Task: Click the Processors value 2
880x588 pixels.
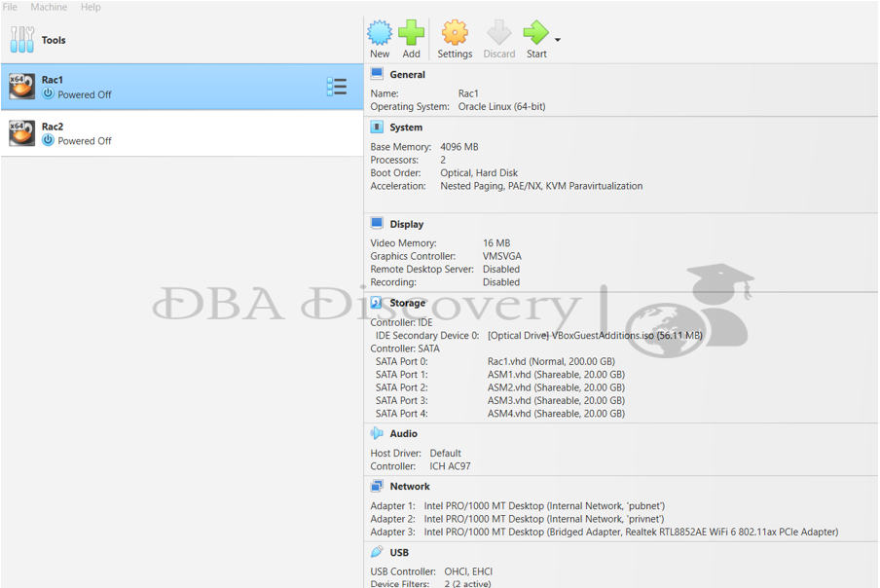Action: pyautogui.click(x=443, y=160)
